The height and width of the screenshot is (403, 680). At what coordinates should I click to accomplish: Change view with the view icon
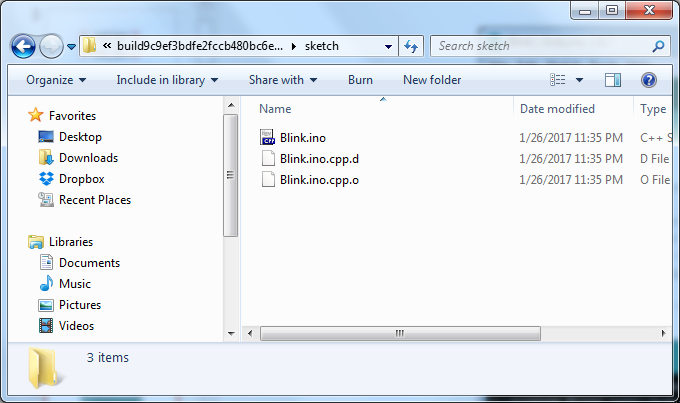(558, 80)
